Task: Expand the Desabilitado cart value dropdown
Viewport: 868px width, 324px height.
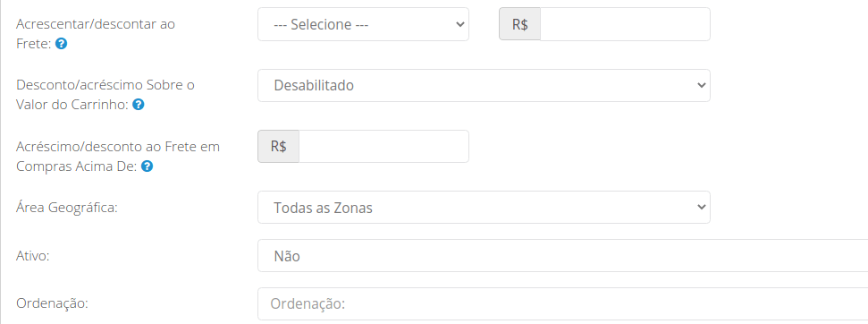Action: [484, 85]
